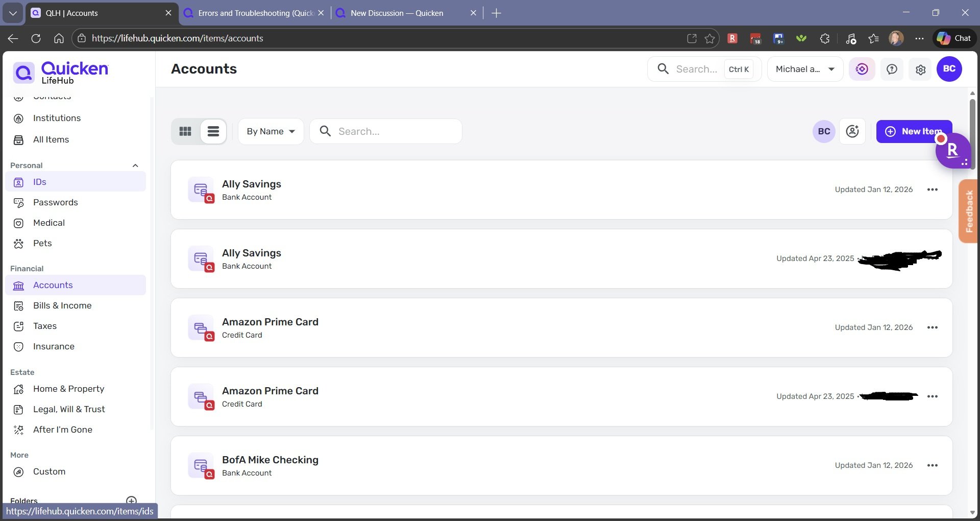Switch to grid view layout
The image size is (980, 521).
pyautogui.click(x=185, y=131)
